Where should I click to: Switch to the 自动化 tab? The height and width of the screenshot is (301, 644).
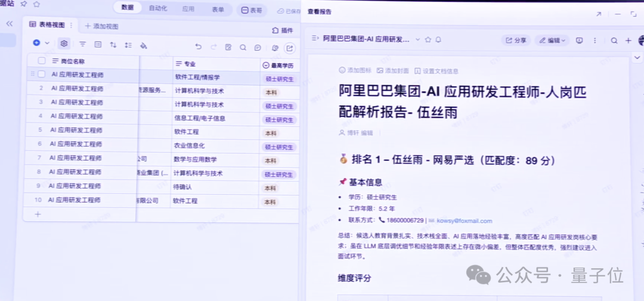[x=157, y=8]
